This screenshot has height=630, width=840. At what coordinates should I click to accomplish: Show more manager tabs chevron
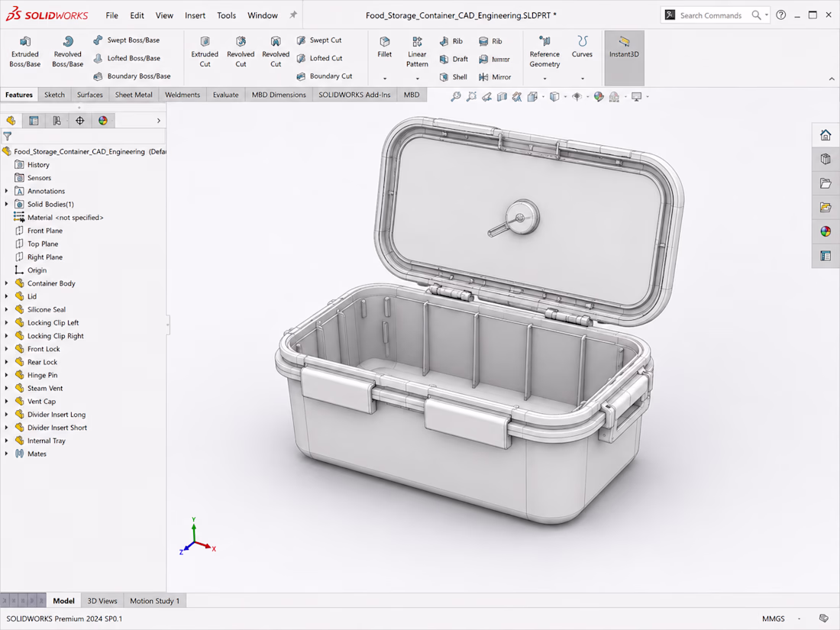pos(159,121)
